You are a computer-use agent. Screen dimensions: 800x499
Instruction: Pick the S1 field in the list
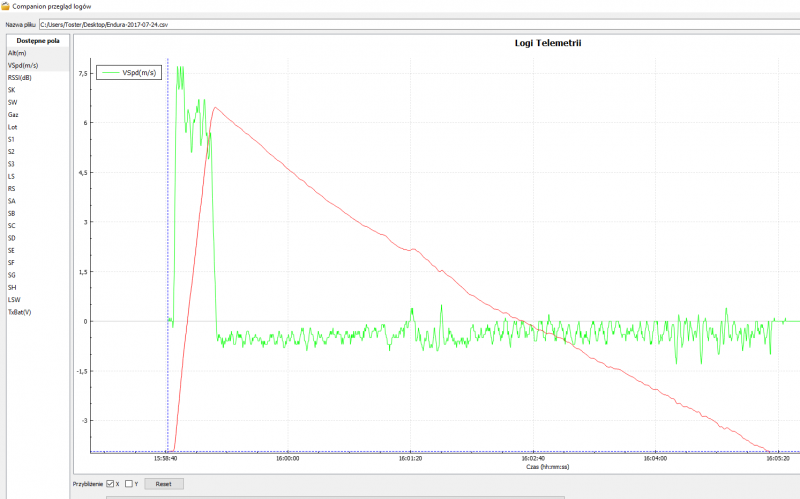[11, 140]
